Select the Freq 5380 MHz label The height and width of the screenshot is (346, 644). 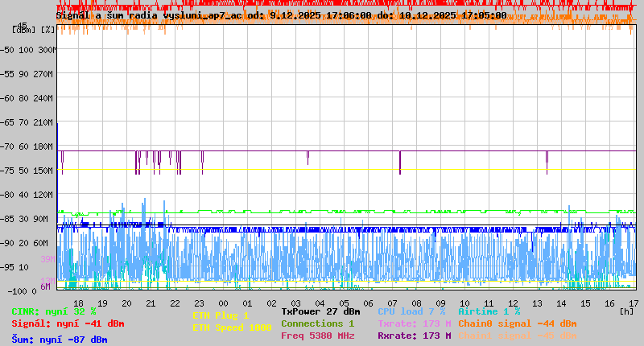(317, 336)
